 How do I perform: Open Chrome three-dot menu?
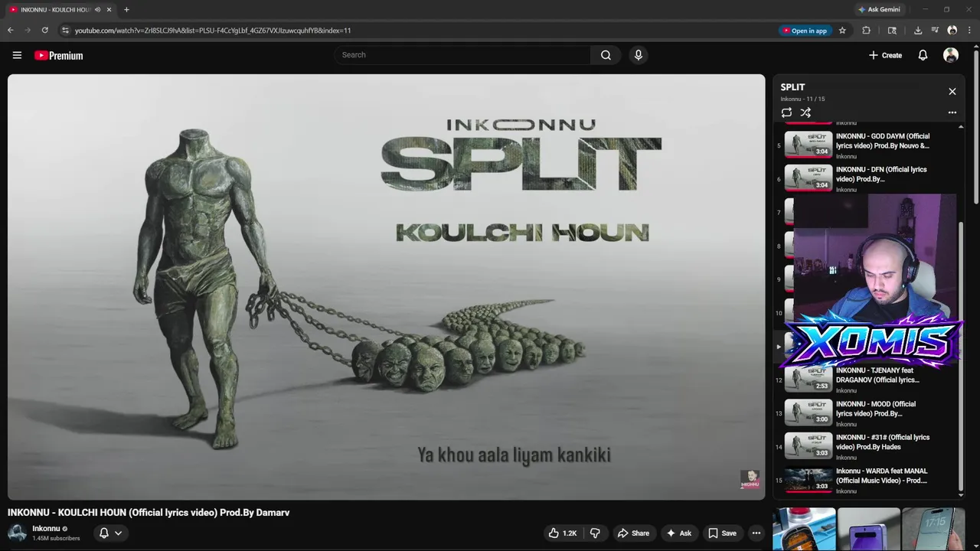coord(969,31)
